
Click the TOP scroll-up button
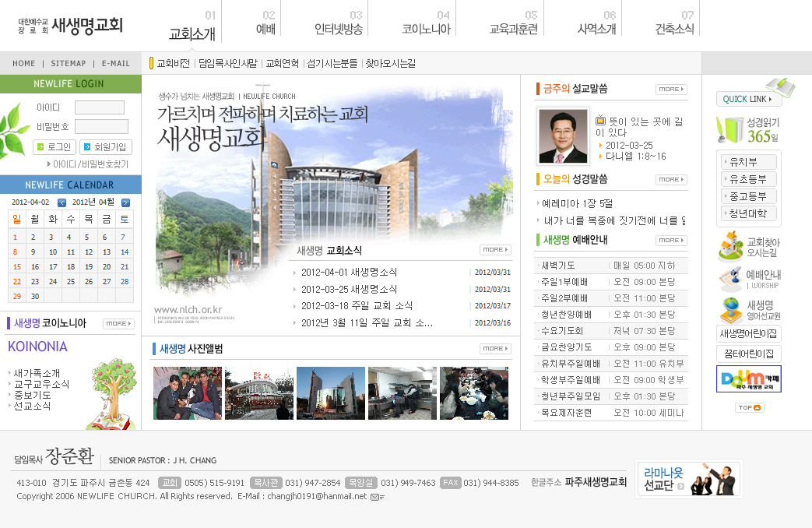[x=749, y=407]
